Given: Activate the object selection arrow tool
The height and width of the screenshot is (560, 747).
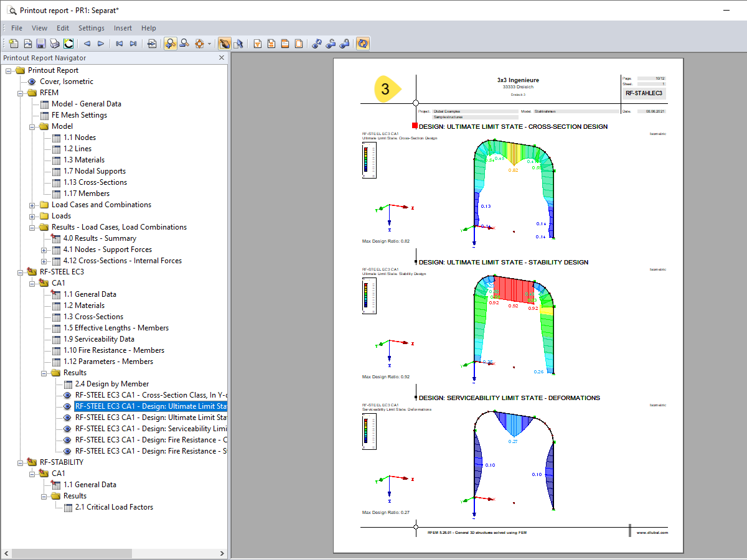Looking at the screenshot, I should click(x=239, y=43).
